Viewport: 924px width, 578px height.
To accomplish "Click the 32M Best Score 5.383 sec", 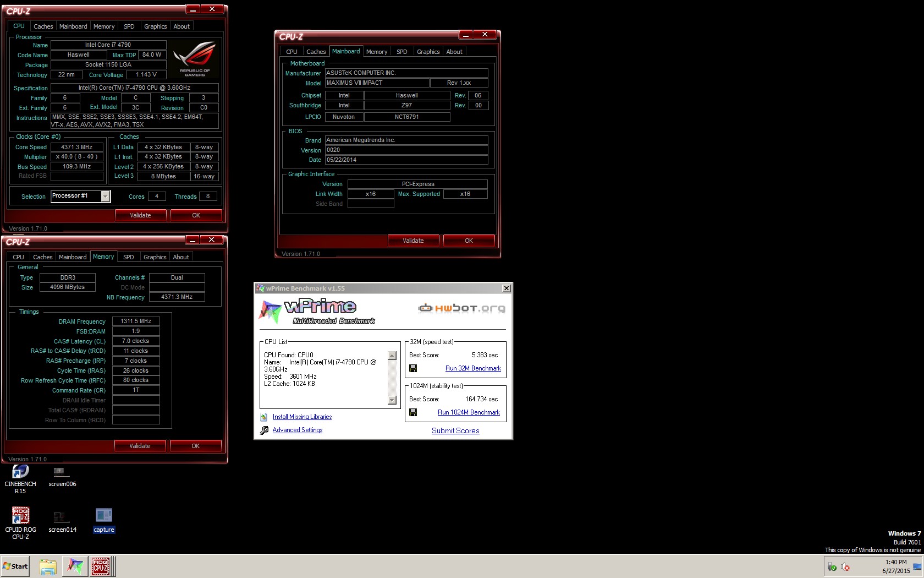I will tap(485, 355).
